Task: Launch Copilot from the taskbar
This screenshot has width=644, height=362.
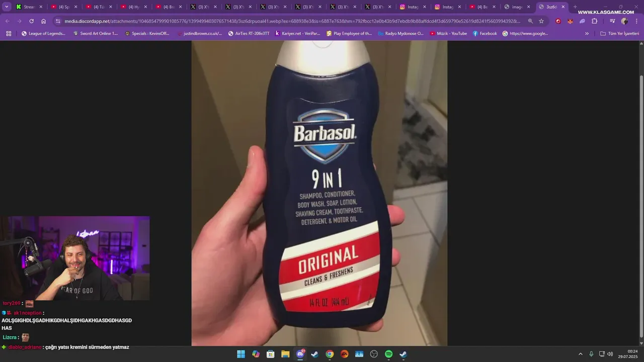Action: [x=256, y=354]
